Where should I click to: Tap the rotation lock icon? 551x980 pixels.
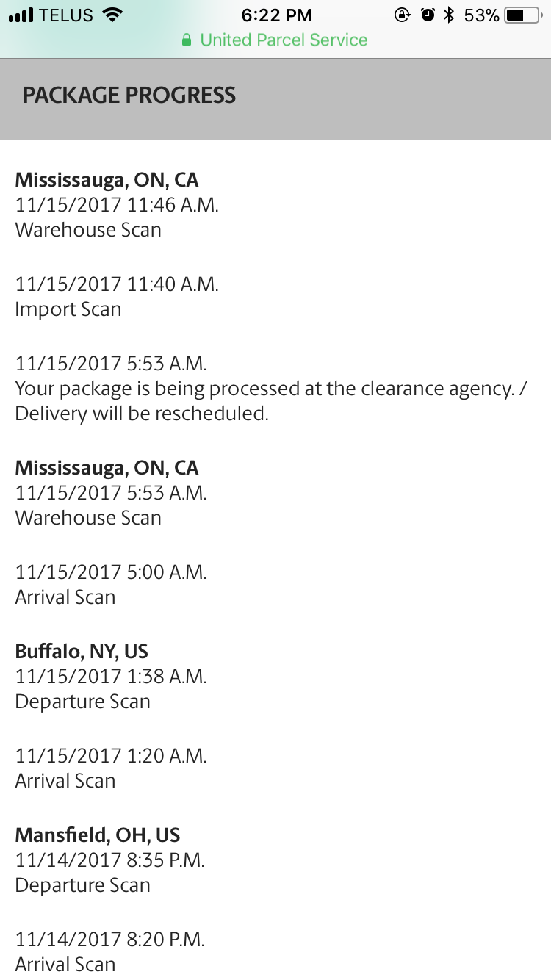pos(402,15)
